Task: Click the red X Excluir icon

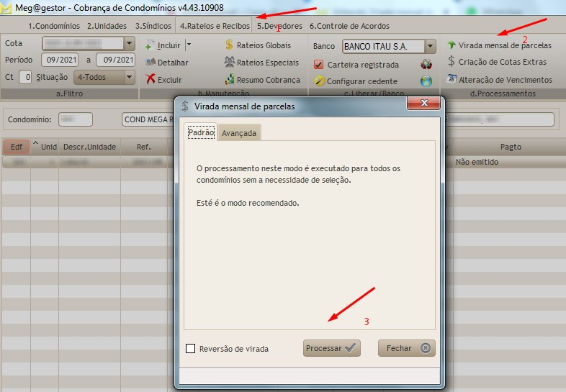Action: (151, 80)
